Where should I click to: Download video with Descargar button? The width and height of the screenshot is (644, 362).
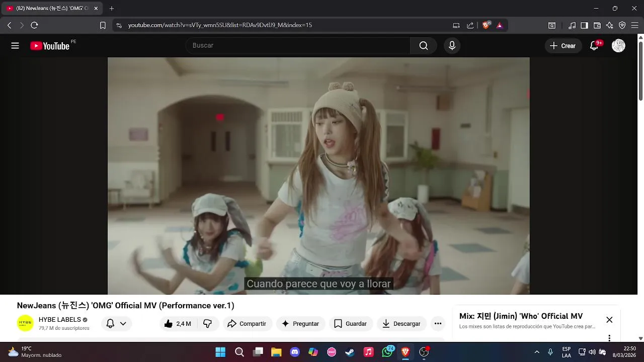[401, 324]
